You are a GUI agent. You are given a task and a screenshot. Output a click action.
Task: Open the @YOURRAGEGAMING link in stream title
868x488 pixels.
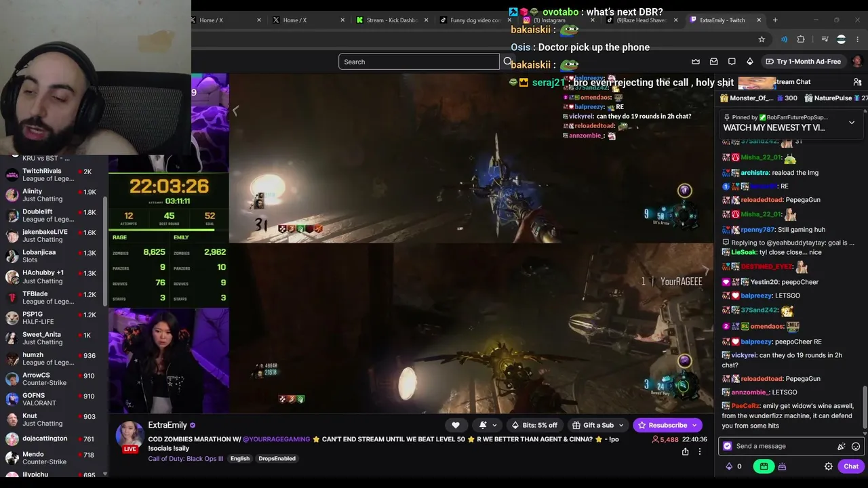coord(276,439)
